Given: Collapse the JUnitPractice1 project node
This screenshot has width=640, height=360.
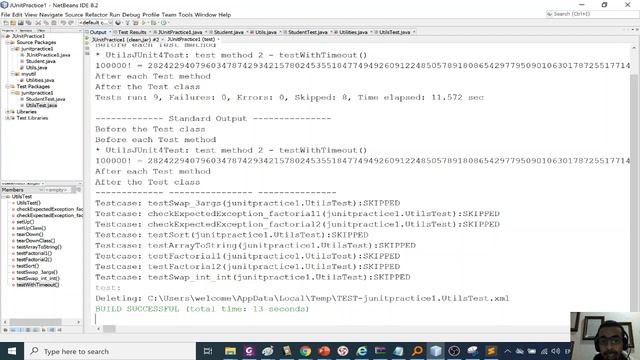Looking at the screenshot, I should pyautogui.click(x=3, y=36).
